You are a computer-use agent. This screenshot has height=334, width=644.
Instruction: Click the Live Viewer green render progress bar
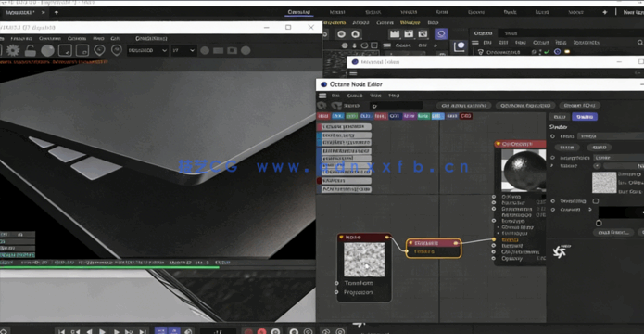(x=109, y=267)
